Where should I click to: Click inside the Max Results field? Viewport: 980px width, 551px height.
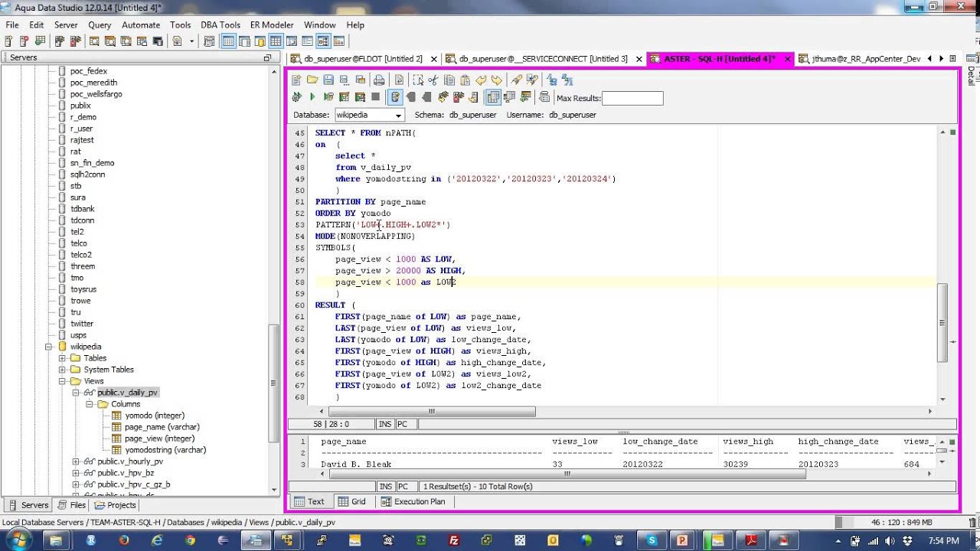[x=632, y=98]
